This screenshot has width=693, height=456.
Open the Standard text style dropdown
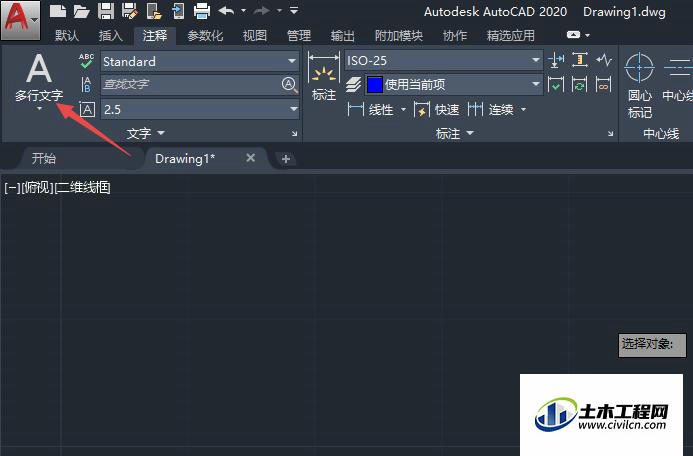[x=200, y=61]
